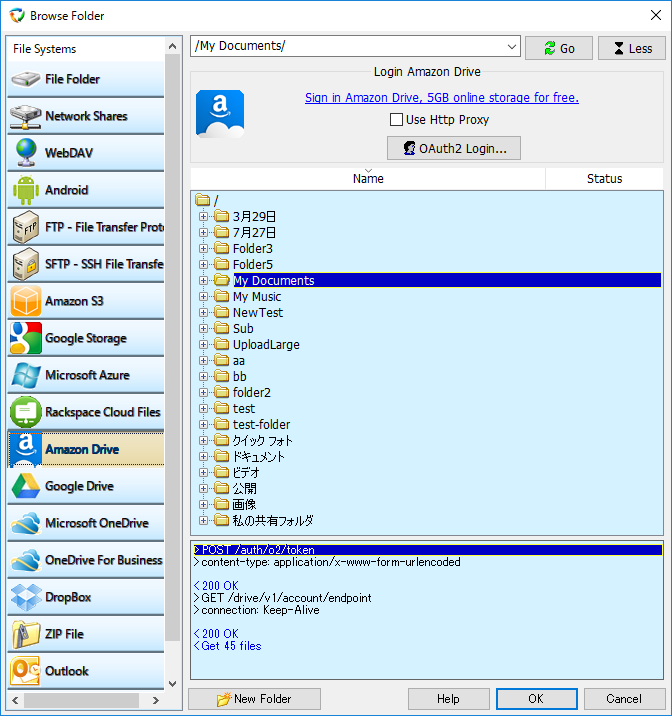
Task: Sort by the Name column header
Action: pos(368,179)
